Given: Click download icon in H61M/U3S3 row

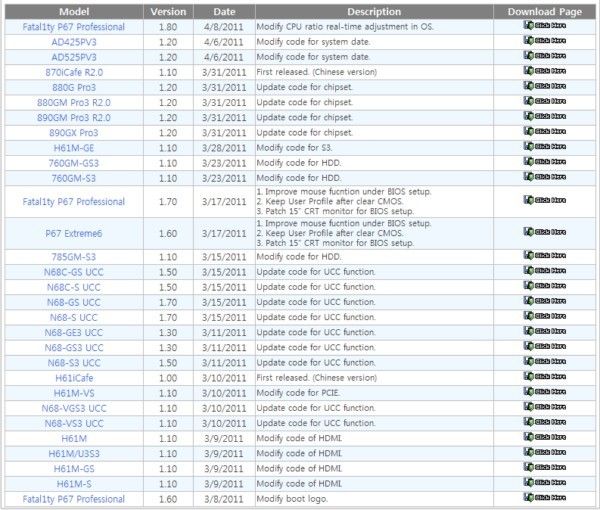Looking at the screenshot, I should click(545, 452).
